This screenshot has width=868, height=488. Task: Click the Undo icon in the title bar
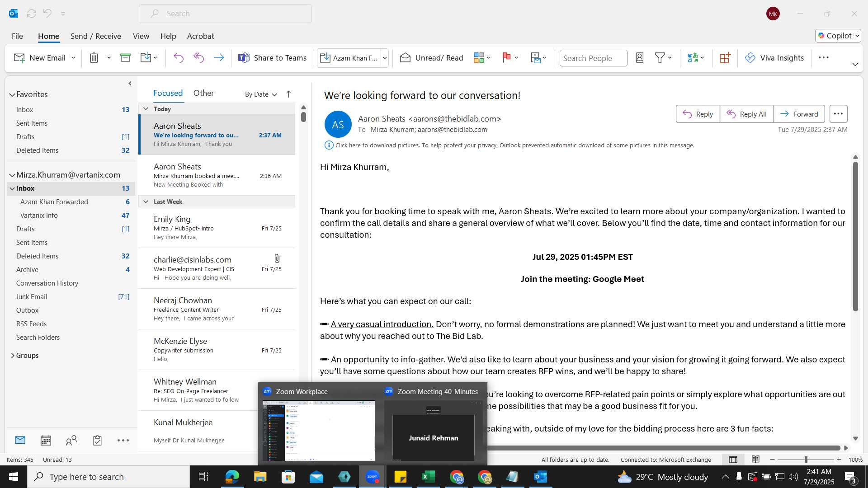(x=47, y=14)
